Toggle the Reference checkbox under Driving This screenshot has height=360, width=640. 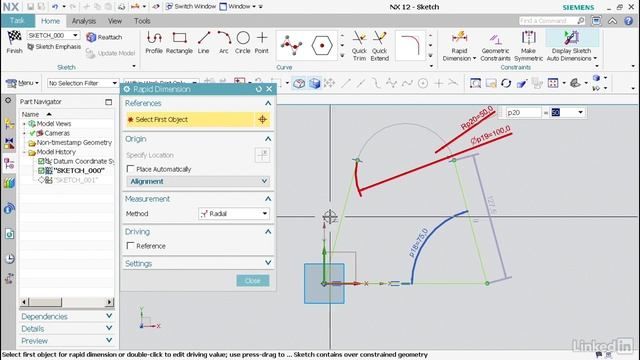[131, 246]
